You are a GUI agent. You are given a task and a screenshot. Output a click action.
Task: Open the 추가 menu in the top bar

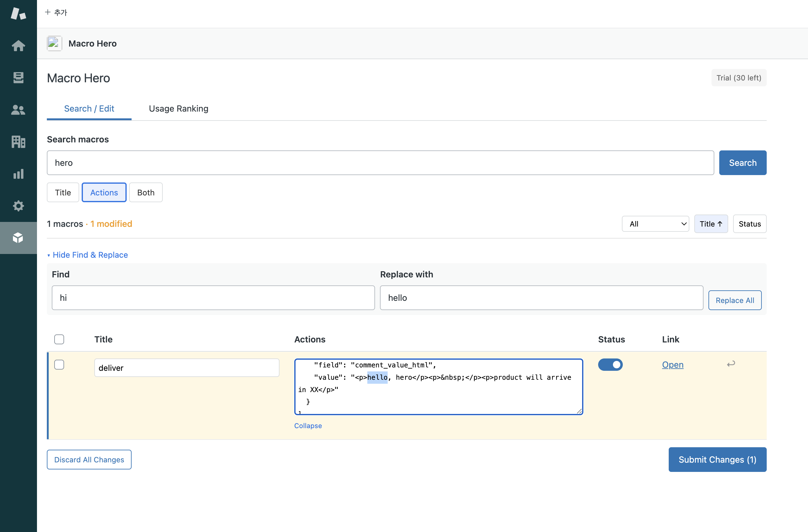coord(56,12)
